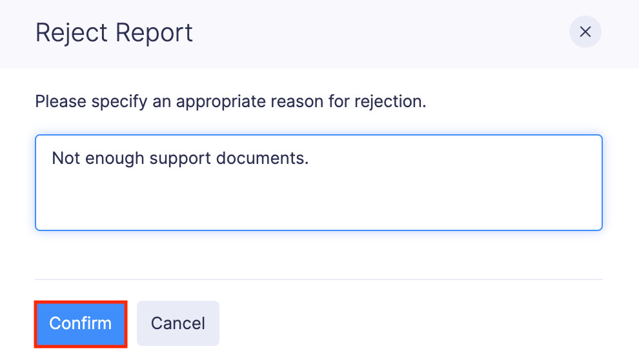Screen dimensions: 639x364
Task: Hit the close icon in the header
Action: point(585,32)
